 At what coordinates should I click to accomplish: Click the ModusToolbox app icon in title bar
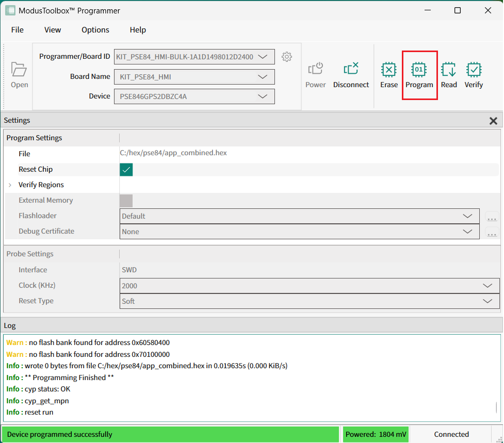coord(10,10)
